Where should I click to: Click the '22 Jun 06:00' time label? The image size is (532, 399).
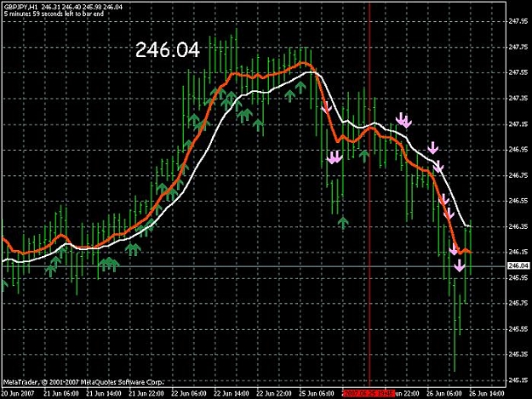point(189,394)
